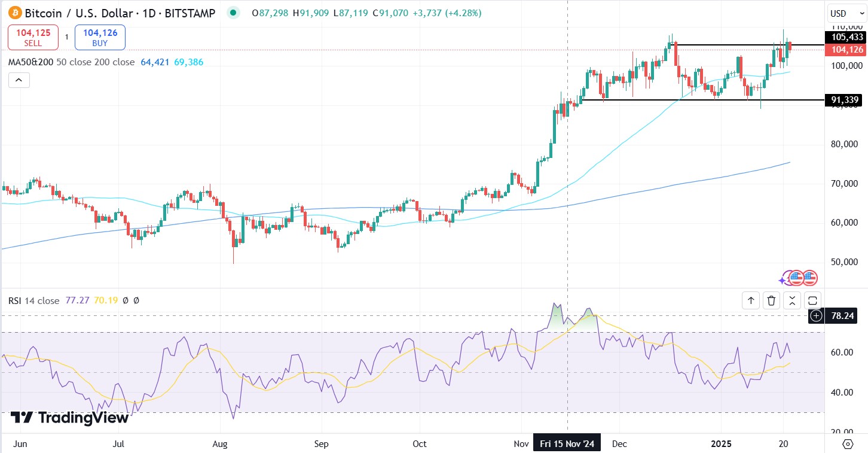Viewport: 868px width, 453px height.
Task: Click the Jul label on time axis
Action: point(118,443)
